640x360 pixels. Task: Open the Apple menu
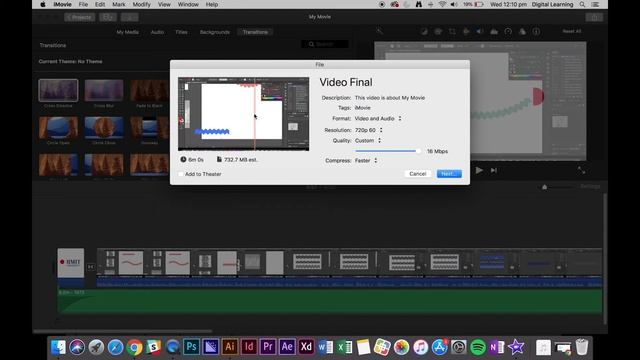click(43, 4)
